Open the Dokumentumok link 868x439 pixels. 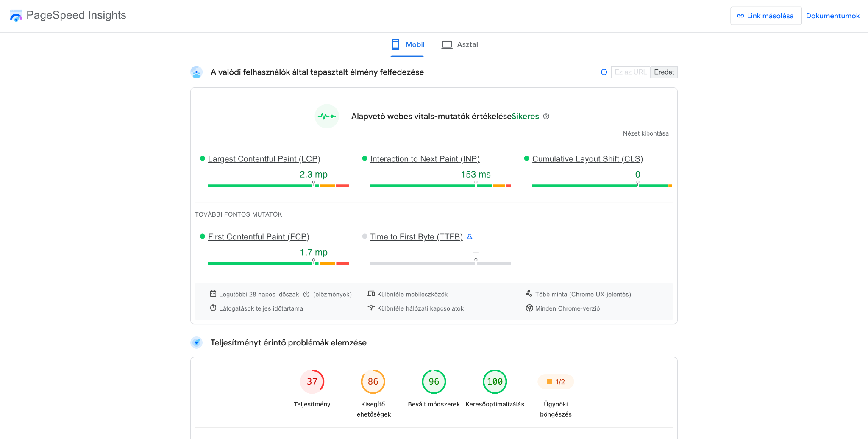tap(832, 16)
